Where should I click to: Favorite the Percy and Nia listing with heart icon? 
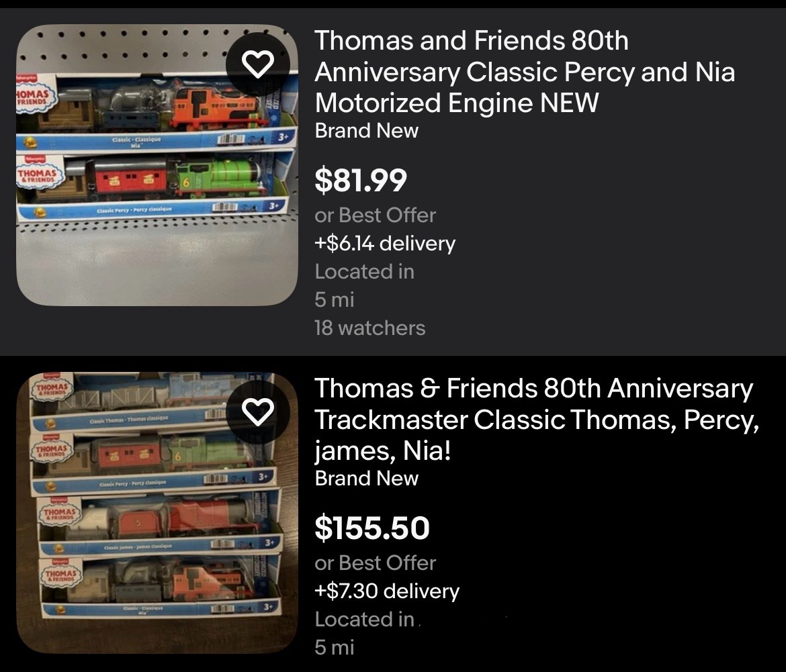[x=258, y=64]
